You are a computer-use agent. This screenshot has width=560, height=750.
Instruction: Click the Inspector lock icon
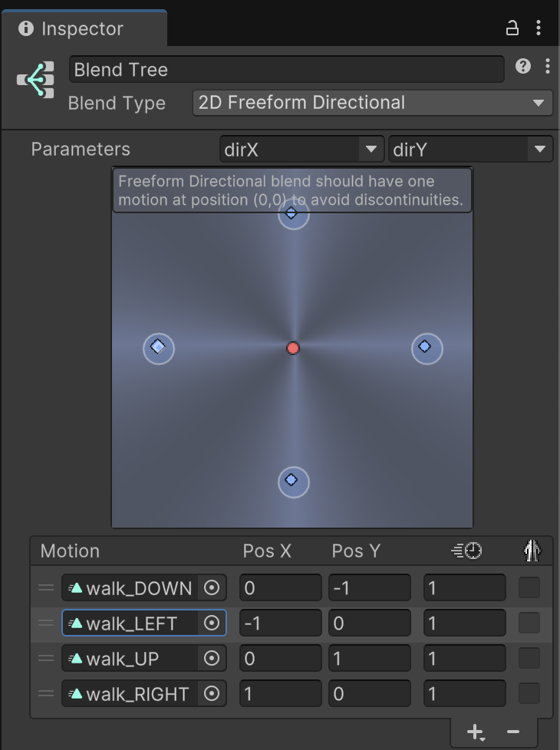pyautogui.click(x=512, y=28)
